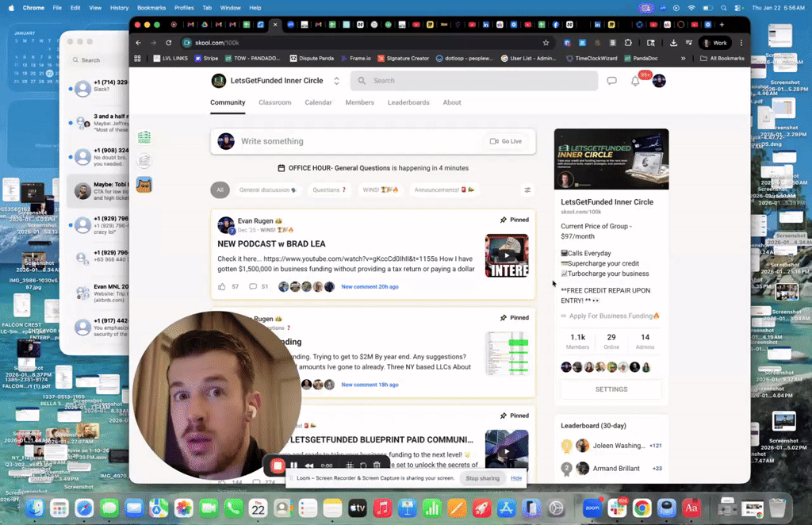Switch to the Classroom tab
The width and height of the screenshot is (812, 525).
pyautogui.click(x=275, y=102)
